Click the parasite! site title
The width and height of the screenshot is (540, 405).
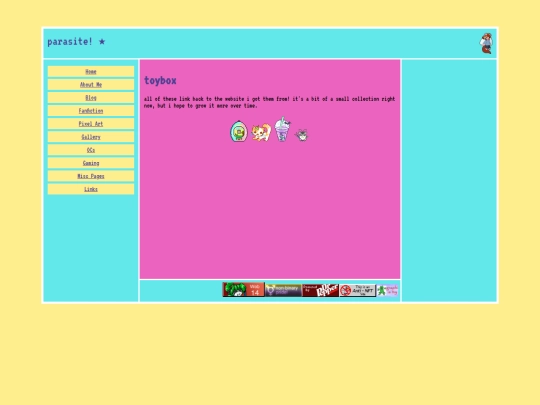tap(76, 42)
